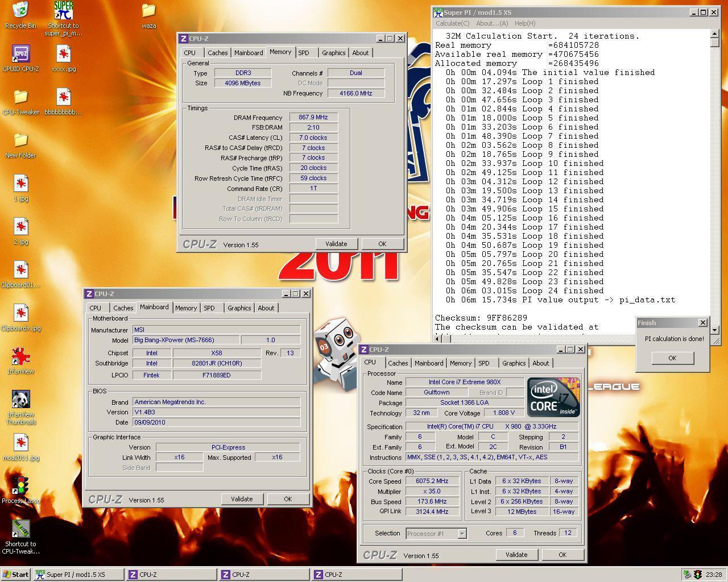Viewport: 728px width, 582px height.
Task: Click the Windows Start button
Action: 16,575
